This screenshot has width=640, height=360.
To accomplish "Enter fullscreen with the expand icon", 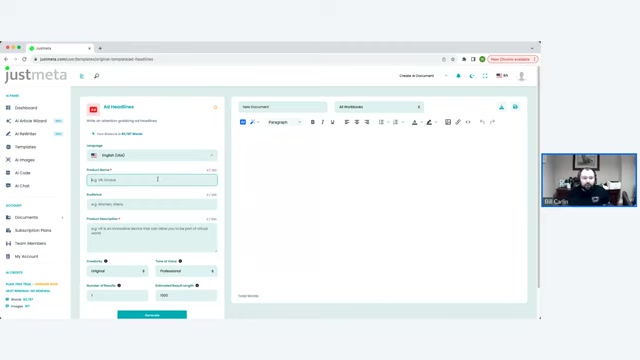I will (x=485, y=76).
